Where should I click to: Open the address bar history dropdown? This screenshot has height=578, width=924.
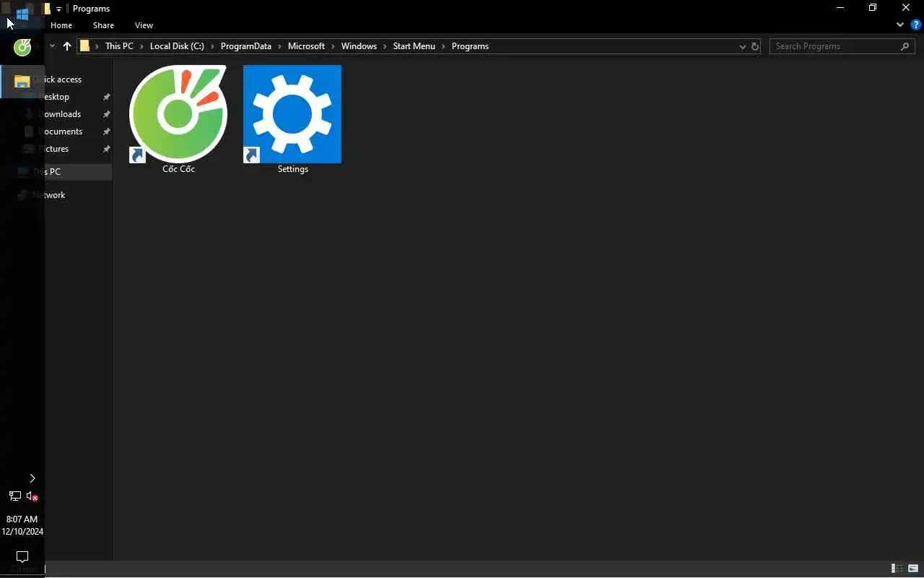[742, 46]
